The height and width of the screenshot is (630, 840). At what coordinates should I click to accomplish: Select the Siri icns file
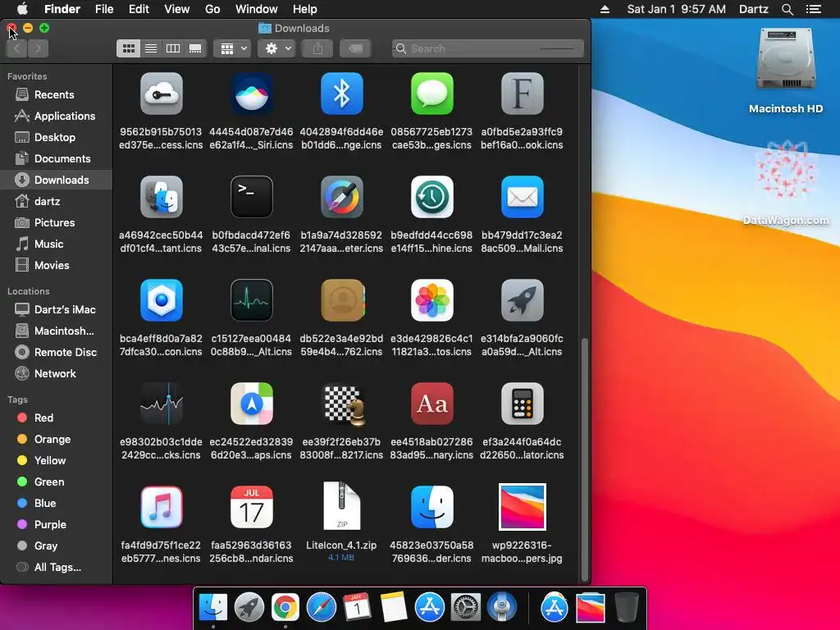tap(252, 94)
